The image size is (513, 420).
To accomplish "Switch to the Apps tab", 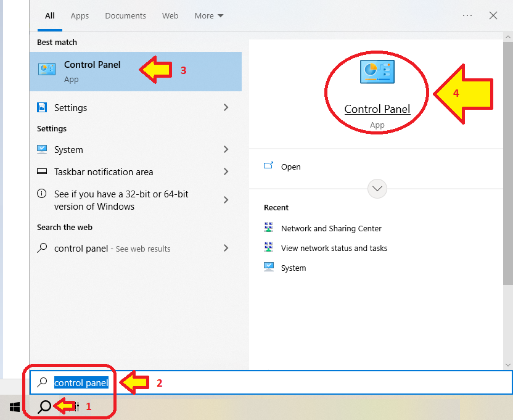I will click(80, 15).
